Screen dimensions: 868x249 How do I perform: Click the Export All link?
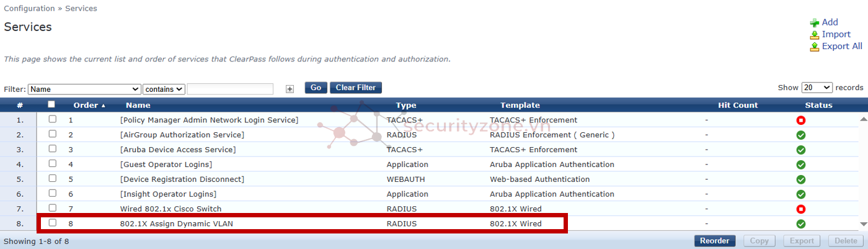[x=842, y=47]
